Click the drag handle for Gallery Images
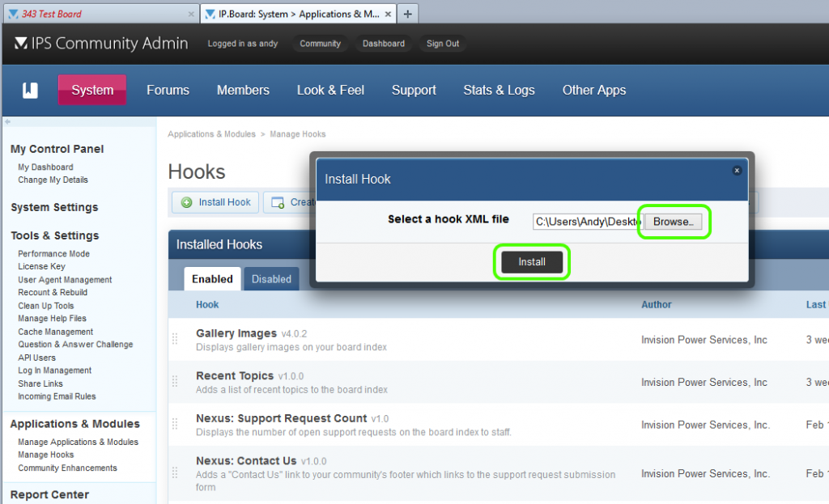This screenshot has height=504, width=829. pyautogui.click(x=175, y=339)
